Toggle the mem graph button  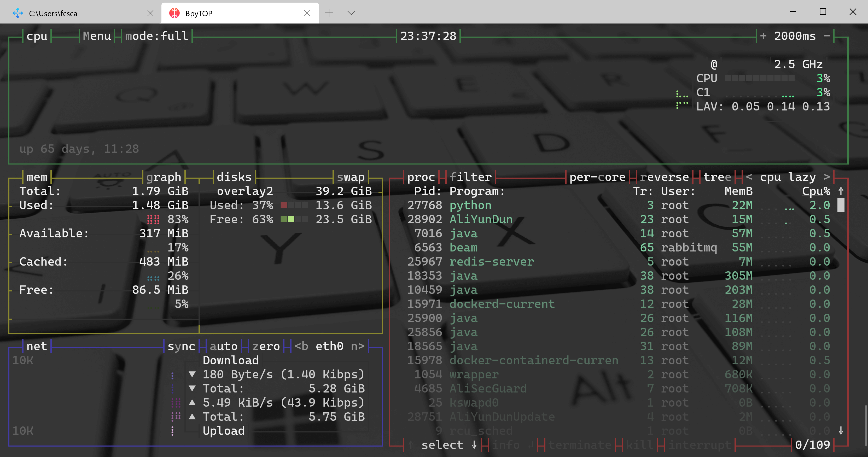164,177
